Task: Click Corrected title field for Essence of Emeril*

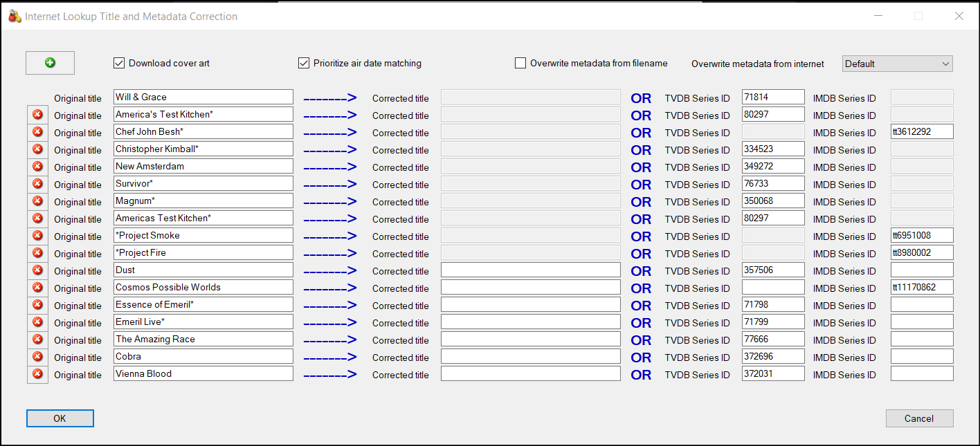Action: click(x=530, y=305)
